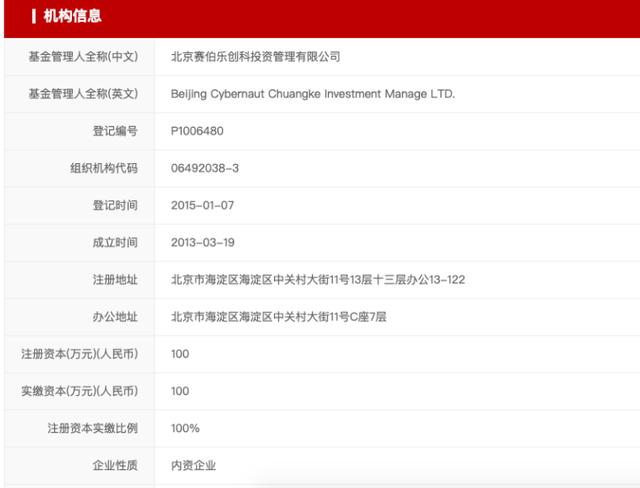640x488 pixels.
Task: Click the 实缴资本(万元)(人民币) label
Action: [79, 391]
